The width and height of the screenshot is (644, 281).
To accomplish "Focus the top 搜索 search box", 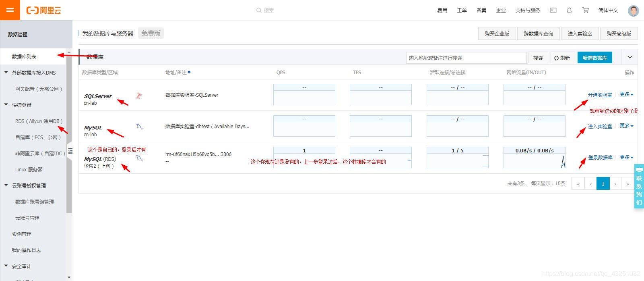I will (268, 10).
